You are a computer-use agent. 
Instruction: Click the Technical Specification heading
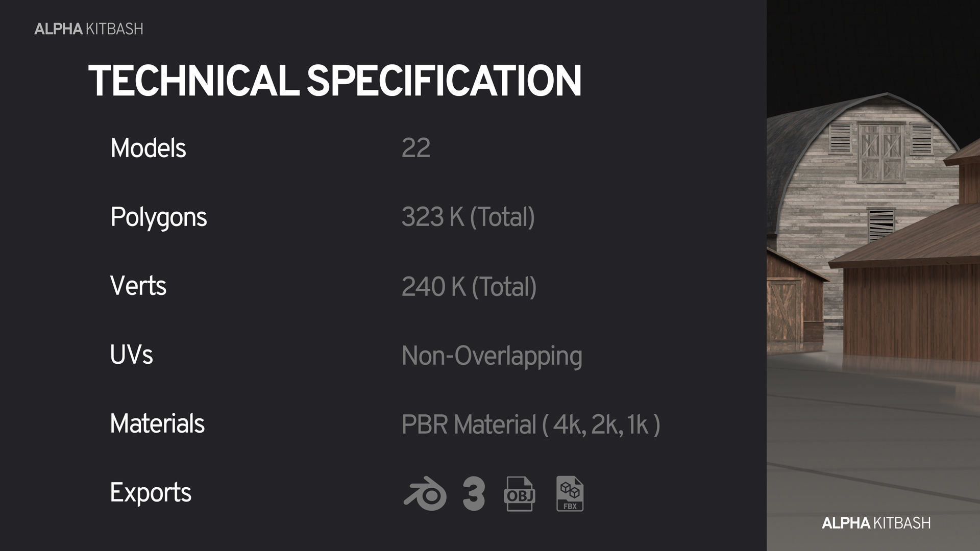[335, 81]
